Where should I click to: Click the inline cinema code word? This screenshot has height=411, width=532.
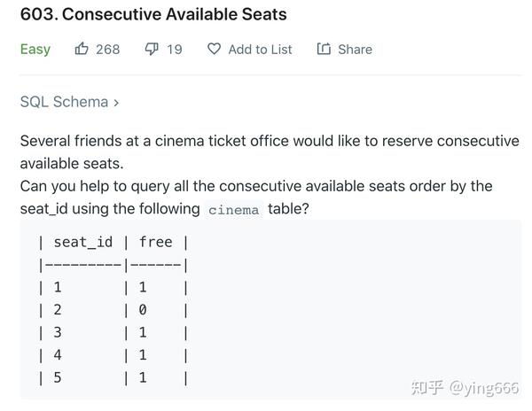(x=234, y=210)
